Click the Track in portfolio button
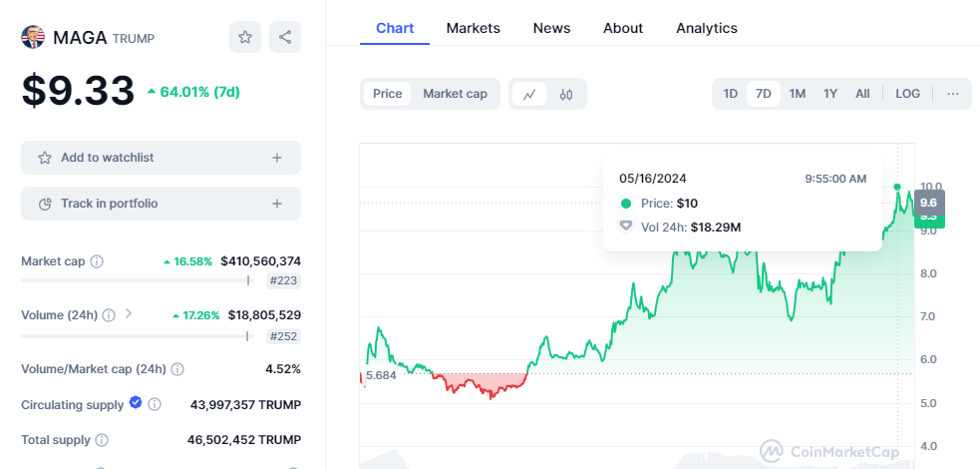 (x=161, y=204)
